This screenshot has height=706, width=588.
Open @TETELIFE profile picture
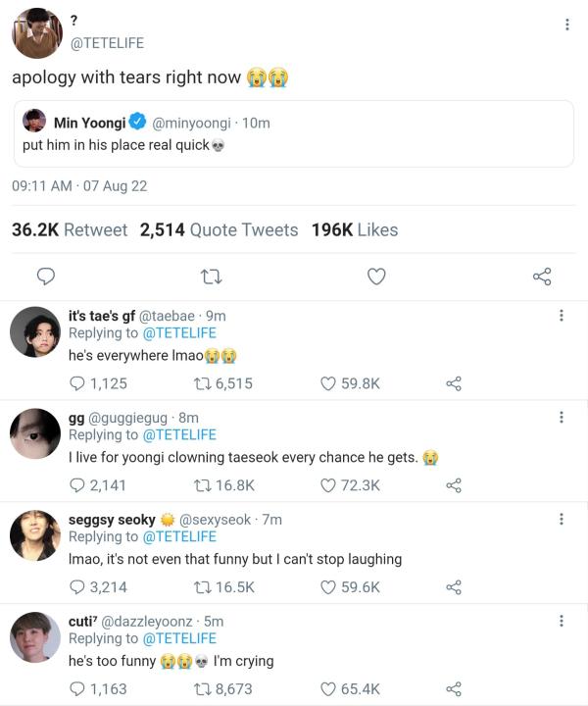37,32
